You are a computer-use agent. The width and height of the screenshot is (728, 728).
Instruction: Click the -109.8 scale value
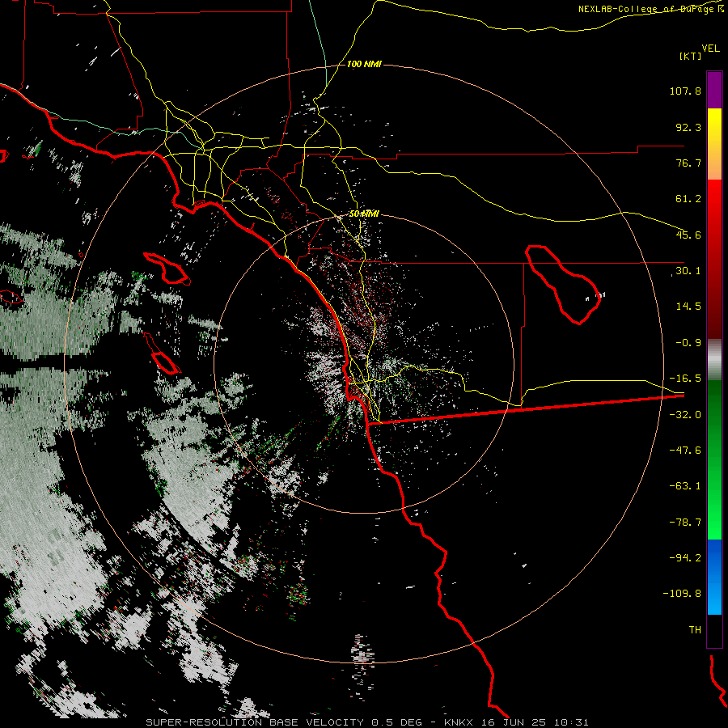(x=682, y=594)
